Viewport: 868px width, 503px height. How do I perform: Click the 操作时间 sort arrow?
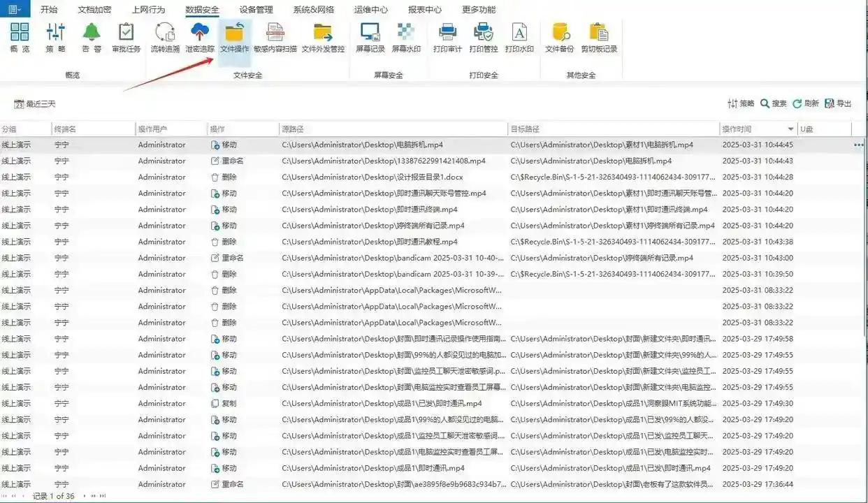[790, 129]
